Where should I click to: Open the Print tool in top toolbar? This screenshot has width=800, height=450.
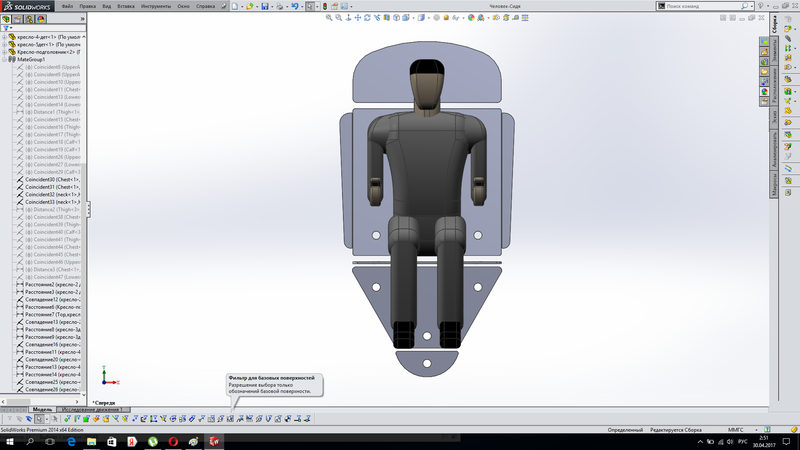coord(281,6)
